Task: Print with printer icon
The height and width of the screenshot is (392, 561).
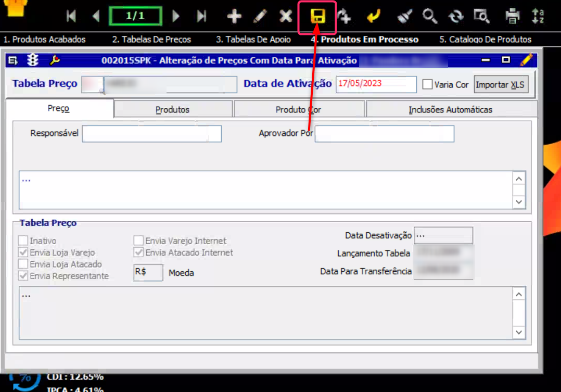Action: 512,16
